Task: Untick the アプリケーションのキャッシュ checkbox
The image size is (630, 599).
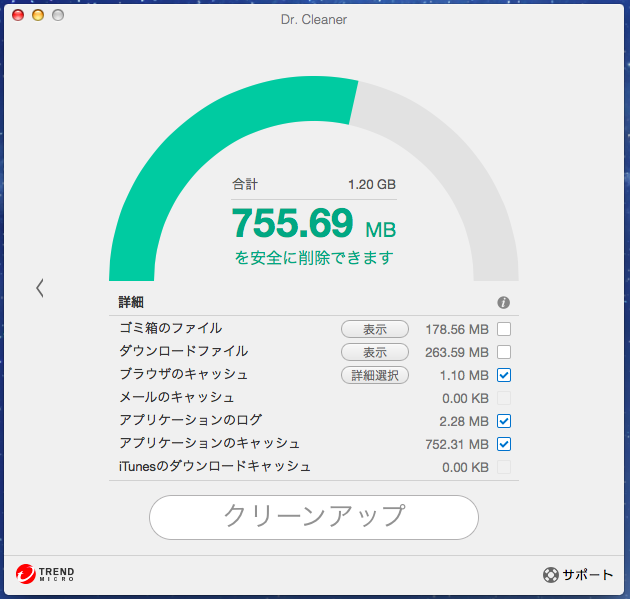Action: [x=504, y=444]
